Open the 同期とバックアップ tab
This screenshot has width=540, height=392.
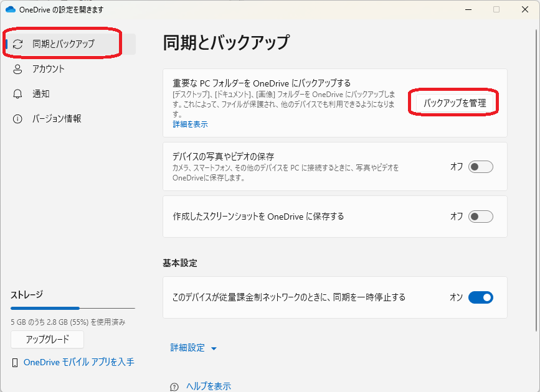click(70, 44)
